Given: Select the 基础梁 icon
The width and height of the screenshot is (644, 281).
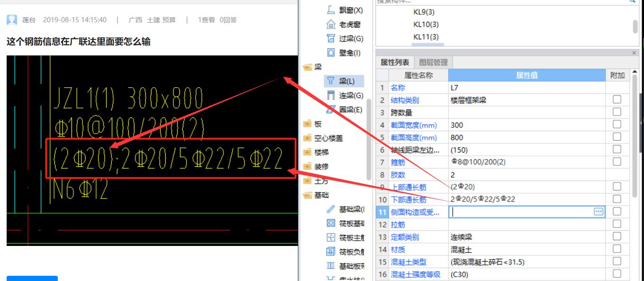Looking at the screenshot, I should (331, 209).
